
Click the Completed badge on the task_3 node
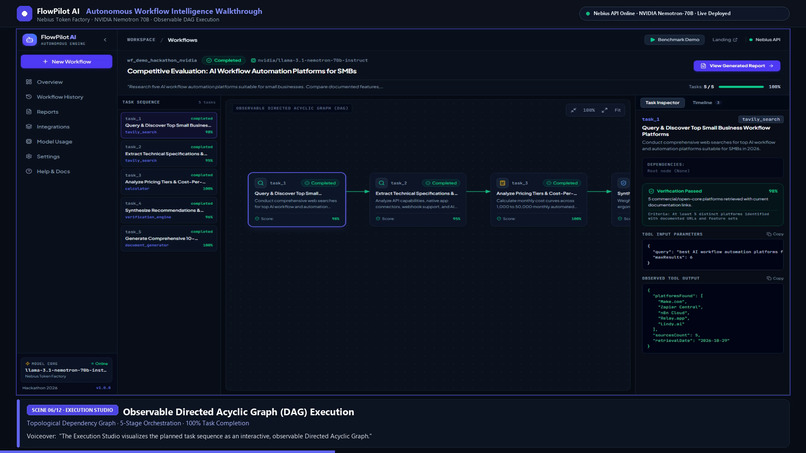coord(562,183)
